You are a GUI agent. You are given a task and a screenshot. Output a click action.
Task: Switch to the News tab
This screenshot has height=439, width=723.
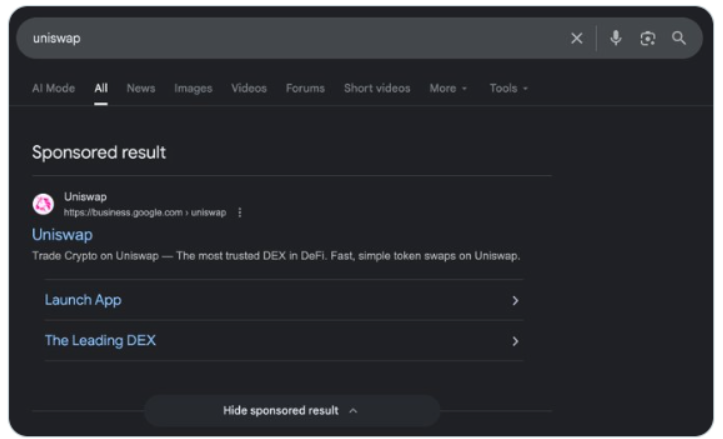coord(141,88)
